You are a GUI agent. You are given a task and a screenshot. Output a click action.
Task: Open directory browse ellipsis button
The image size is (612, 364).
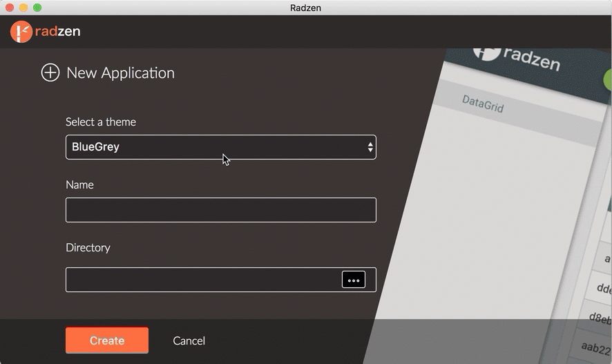[354, 280]
